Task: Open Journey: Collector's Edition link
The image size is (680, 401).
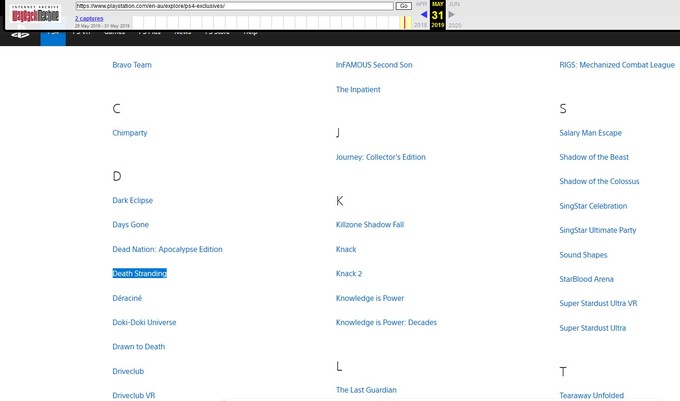Action: [x=380, y=157]
